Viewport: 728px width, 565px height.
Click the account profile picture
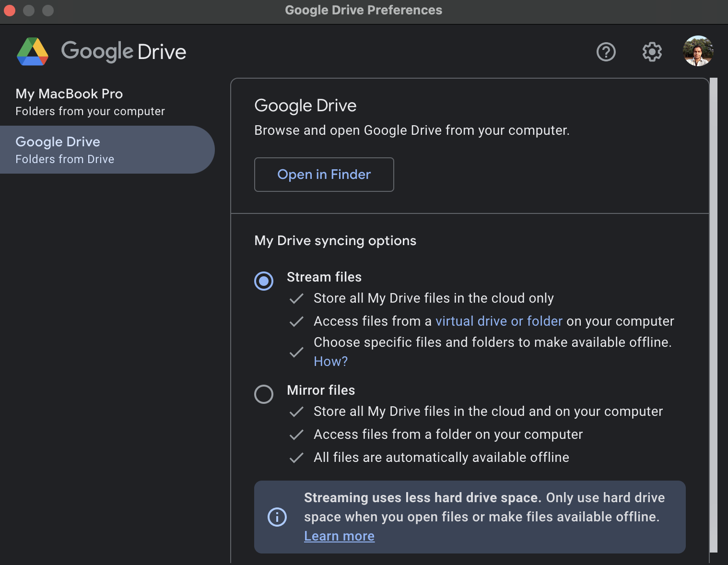click(698, 51)
